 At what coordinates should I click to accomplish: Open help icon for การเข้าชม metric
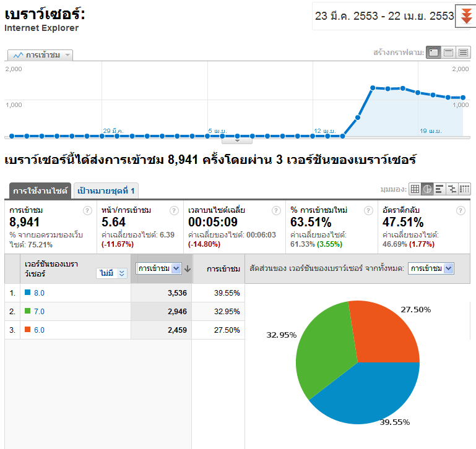(87, 210)
